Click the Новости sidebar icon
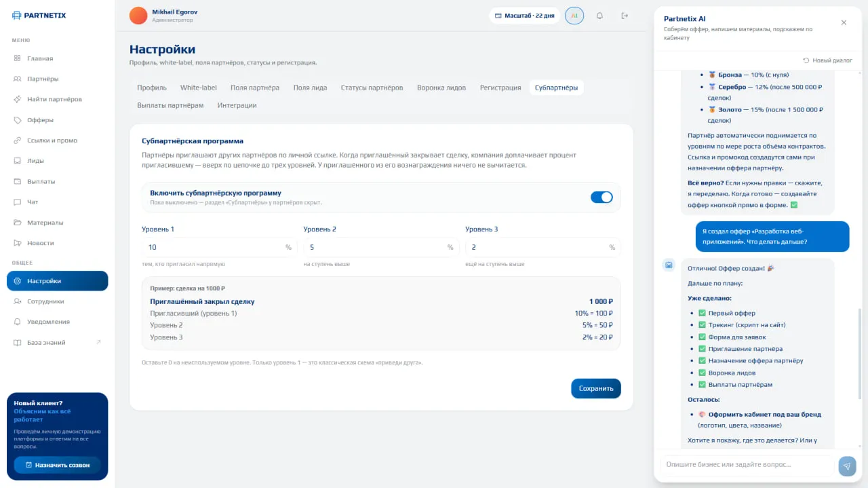 [18, 243]
